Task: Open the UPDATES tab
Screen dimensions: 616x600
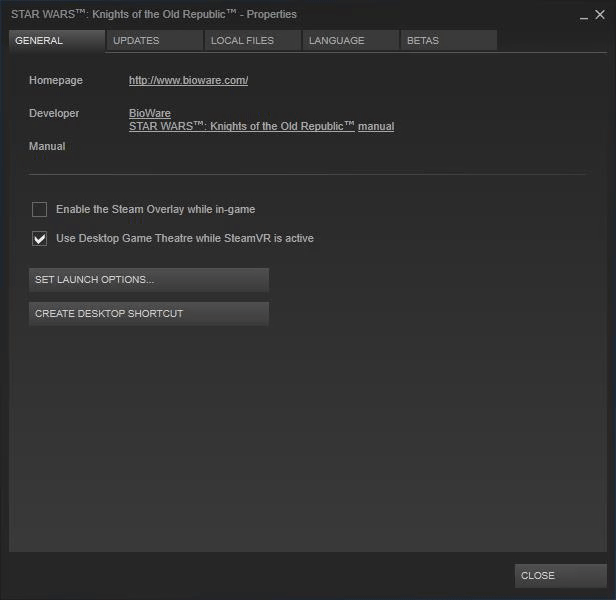Action: (x=155, y=40)
